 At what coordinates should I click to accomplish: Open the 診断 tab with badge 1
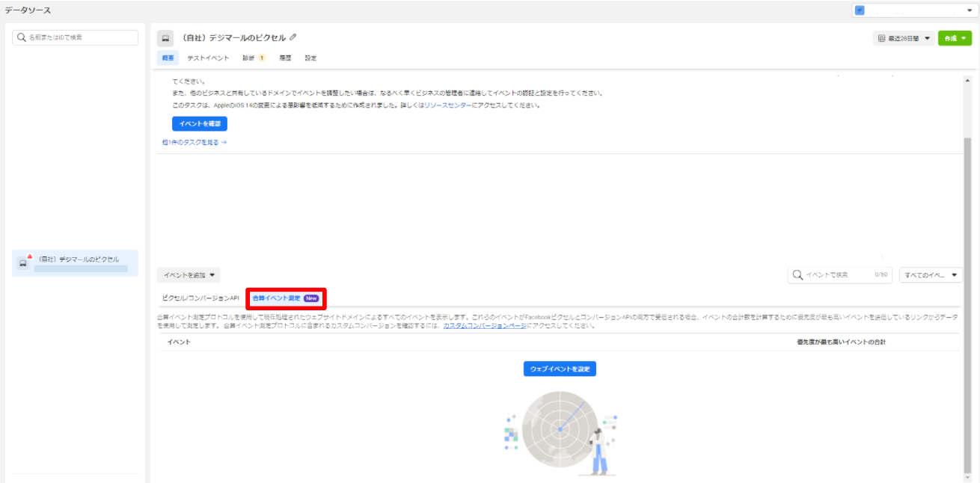[x=254, y=58]
